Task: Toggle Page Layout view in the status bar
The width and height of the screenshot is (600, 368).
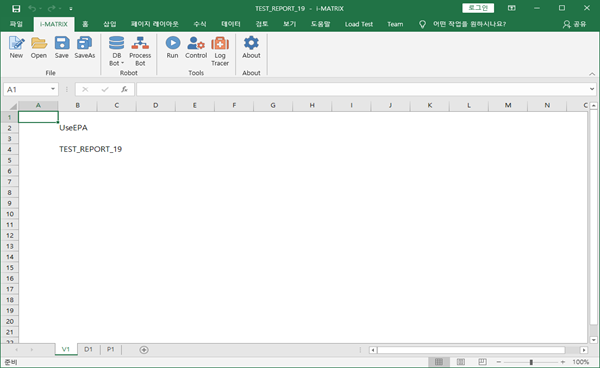Action: [461, 362]
